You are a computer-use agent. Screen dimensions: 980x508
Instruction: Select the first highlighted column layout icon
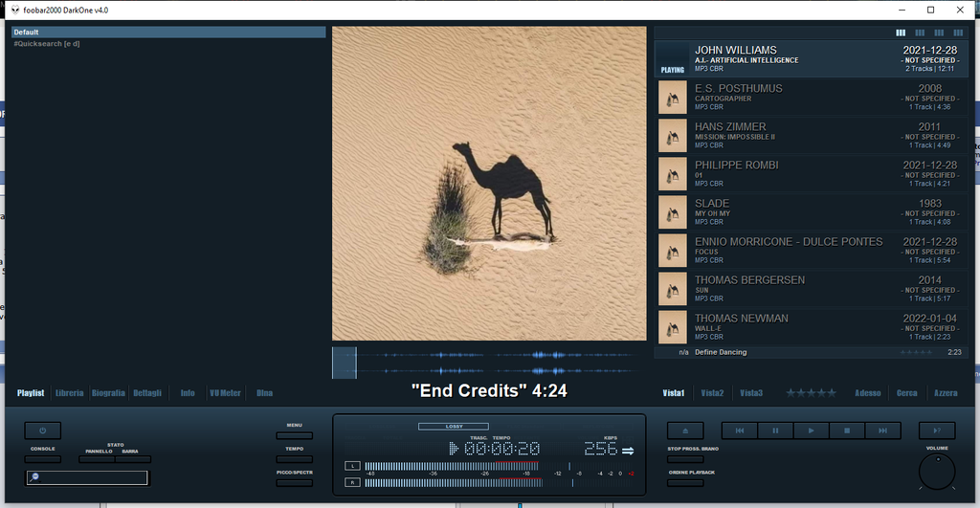(901, 33)
